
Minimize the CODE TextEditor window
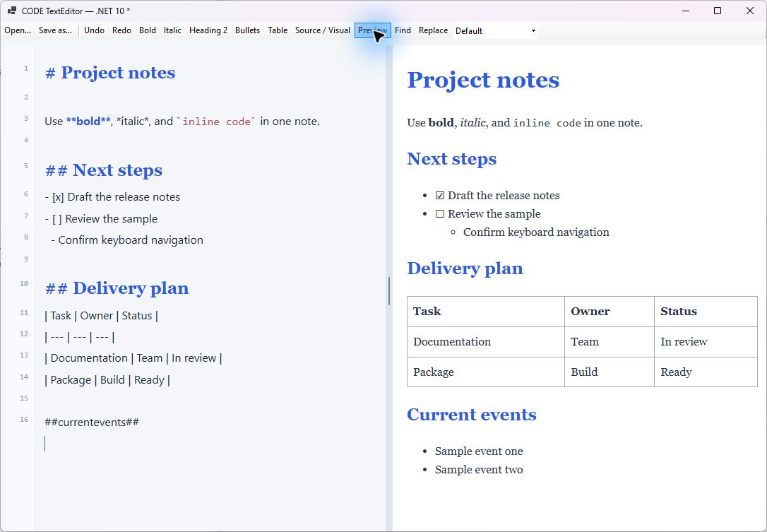(x=686, y=11)
